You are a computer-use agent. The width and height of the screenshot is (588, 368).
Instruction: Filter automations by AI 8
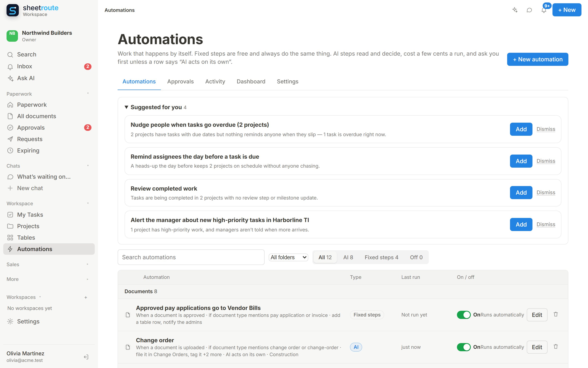click(348, 257)
